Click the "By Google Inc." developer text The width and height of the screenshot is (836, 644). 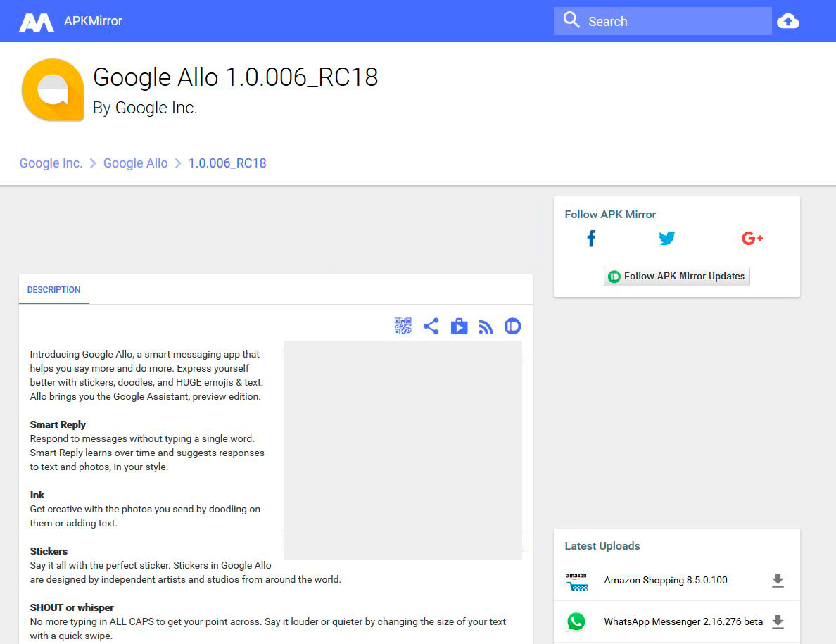[145, 108]
